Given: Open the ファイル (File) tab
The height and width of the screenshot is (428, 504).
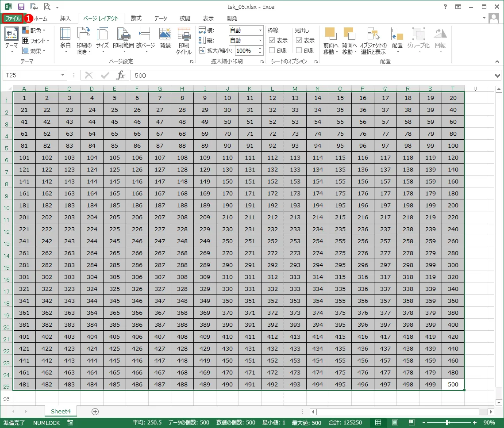Looking at the screenshot, I should click(x=13, y=18).
